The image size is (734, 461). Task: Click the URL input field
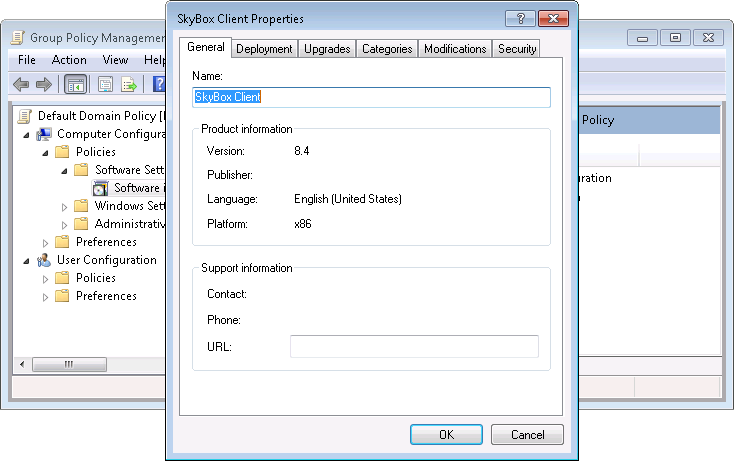point(414,346)
